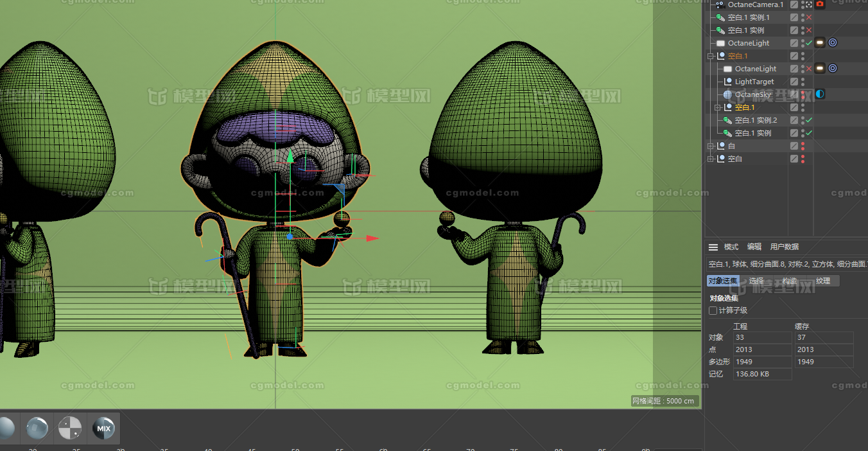Select the Octane glossy material sphere
Viewport: 868px width, 451px height.
pos(37,429)
